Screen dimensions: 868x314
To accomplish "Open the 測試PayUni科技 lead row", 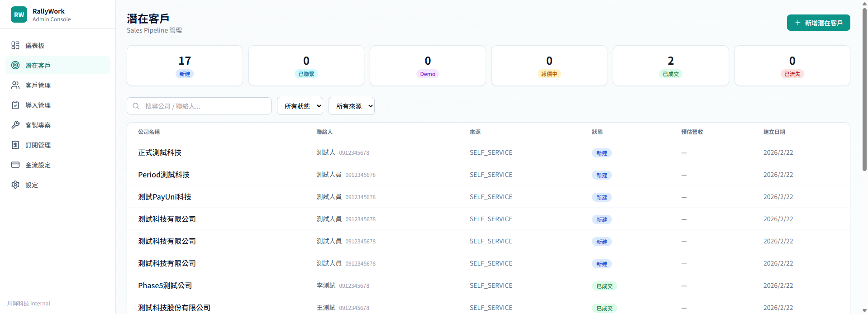I will (165, 197).
